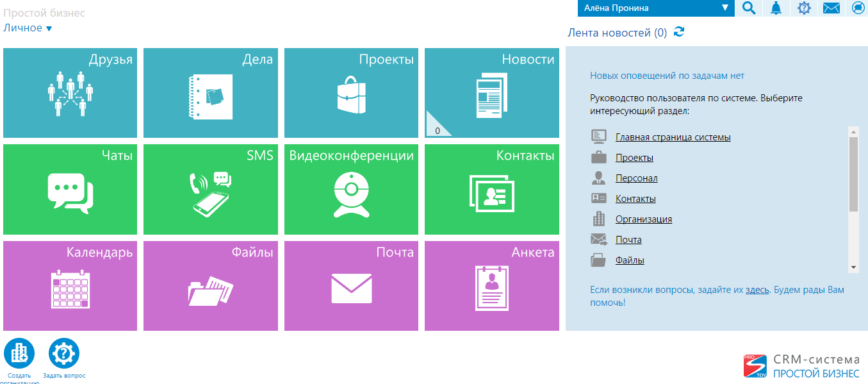Open the Почта envelope tile
The width and height of the screenshot is (868, 384).
tap(351, 286)
